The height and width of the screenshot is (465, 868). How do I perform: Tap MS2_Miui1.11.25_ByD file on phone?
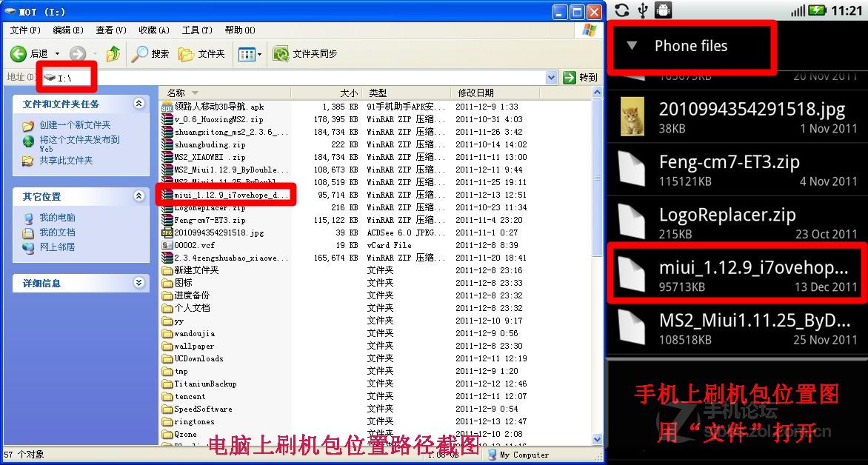click(738, 328)
